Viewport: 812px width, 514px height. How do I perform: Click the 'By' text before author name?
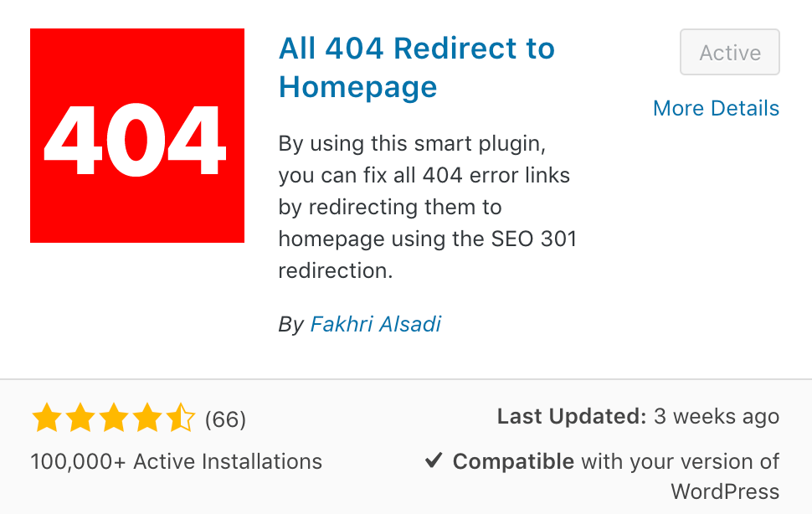point(291,325)
